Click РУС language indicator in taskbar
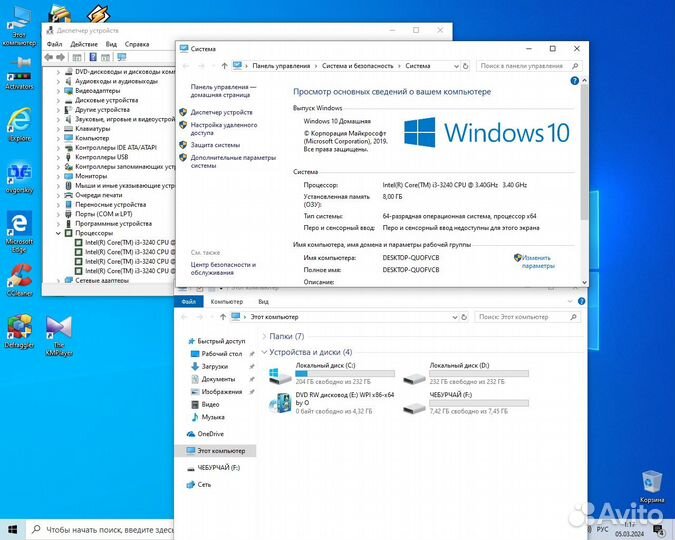This screenshot has height=540, width=675. pyautogui.click(x=603, y=529)
